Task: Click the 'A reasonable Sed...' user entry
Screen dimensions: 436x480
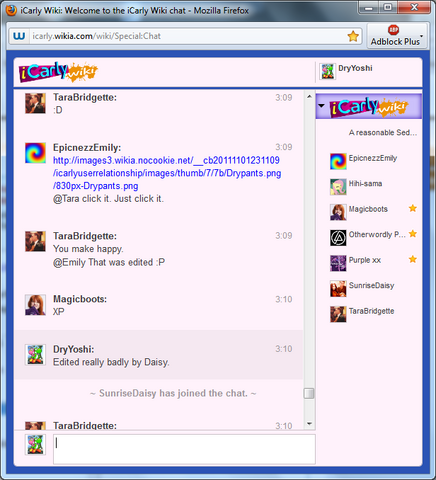Action: [x=383, y=133]
